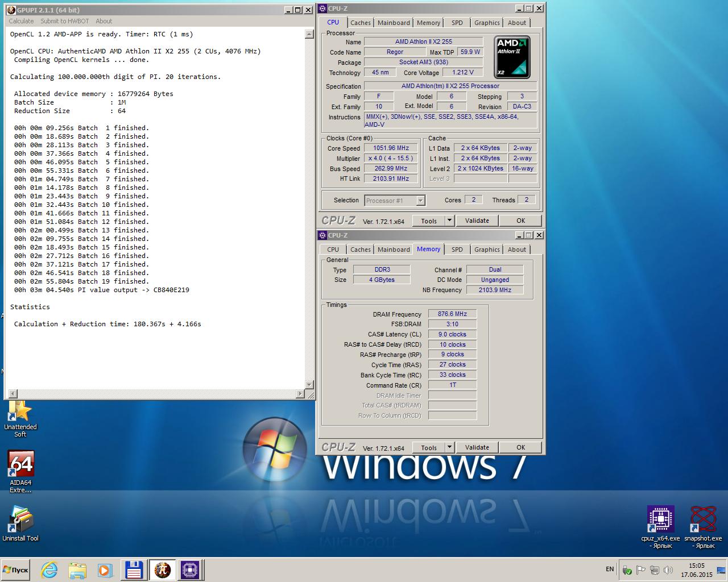
Task: Switch to Memory tab in upper CPU-Z
Action: pyautogui.click(x=428, y=23)
